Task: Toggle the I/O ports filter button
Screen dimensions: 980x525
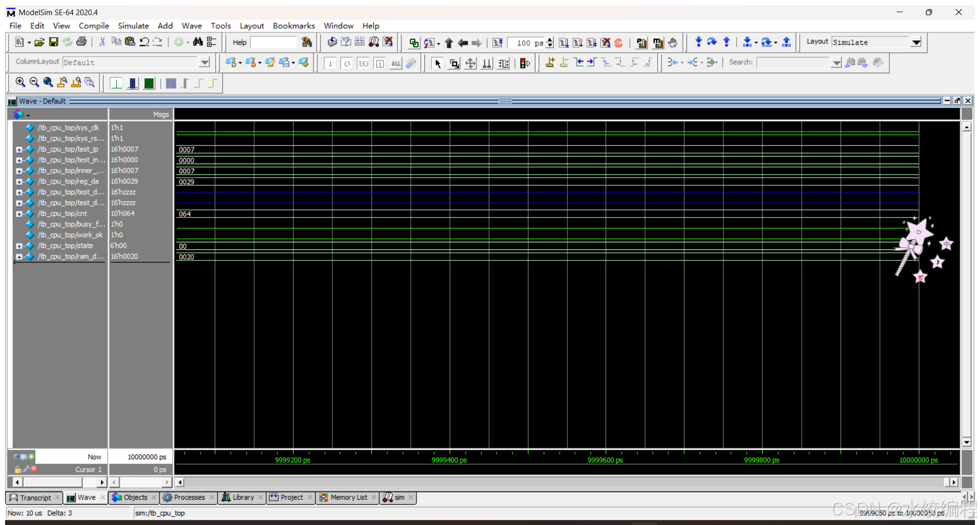Action: point(364,63)
